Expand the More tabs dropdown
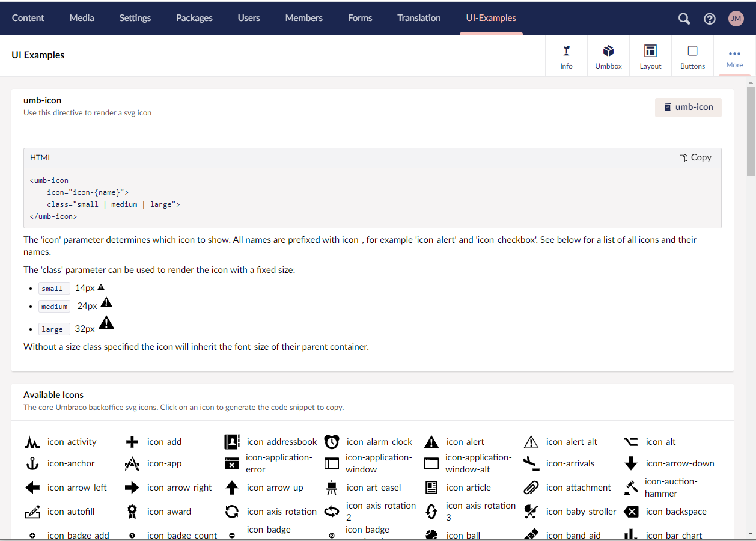 734,56
